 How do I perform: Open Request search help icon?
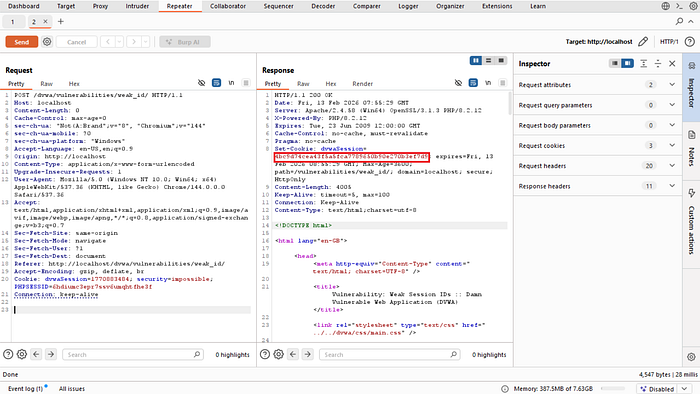8,354
